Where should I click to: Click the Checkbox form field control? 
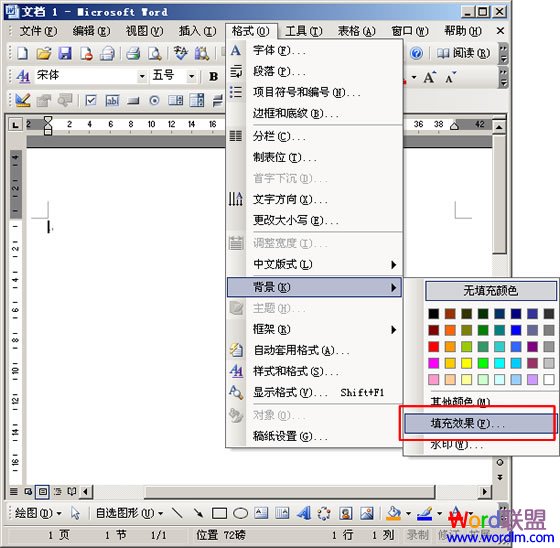click(91, 101)
